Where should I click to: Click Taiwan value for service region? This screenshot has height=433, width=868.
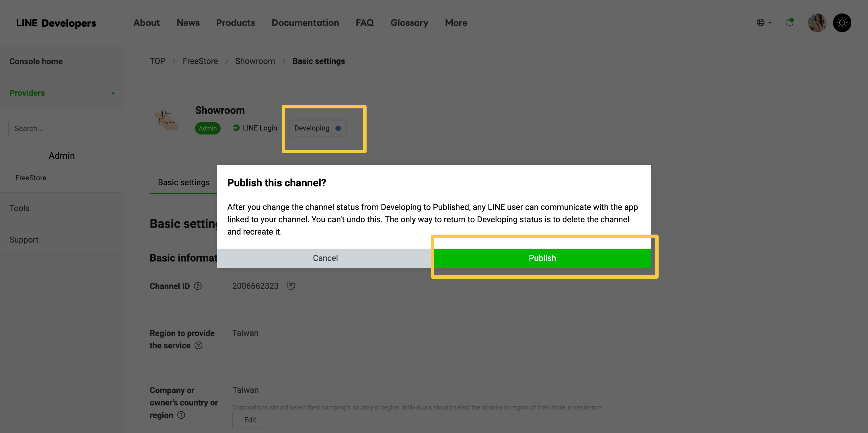245,333
